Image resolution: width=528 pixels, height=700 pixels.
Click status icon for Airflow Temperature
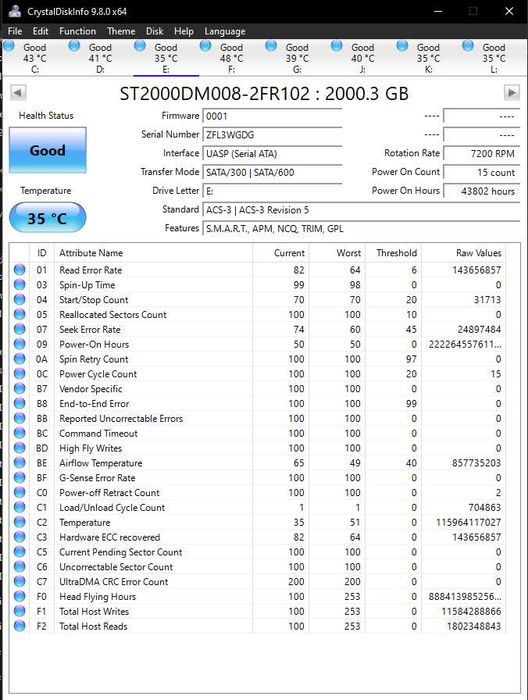click(x=19, y=462)
